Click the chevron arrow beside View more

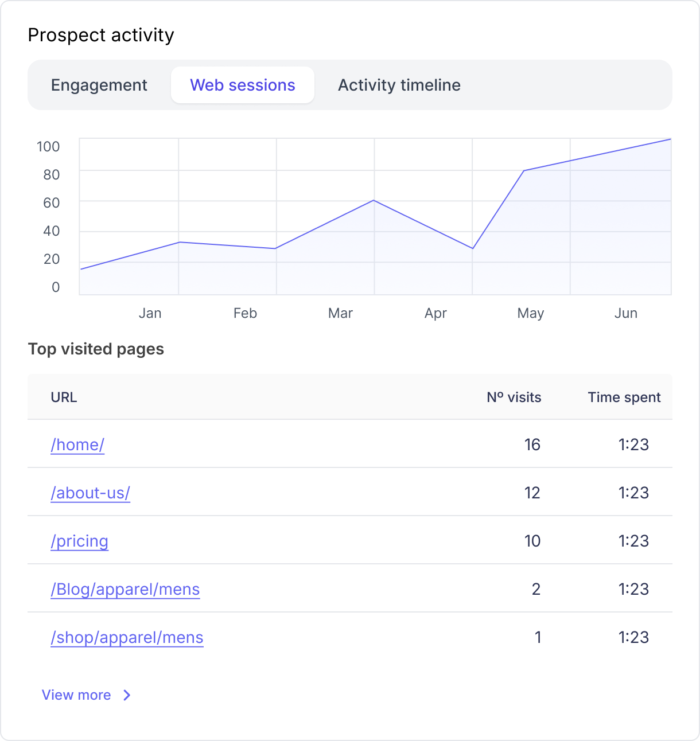click(127, 695)
